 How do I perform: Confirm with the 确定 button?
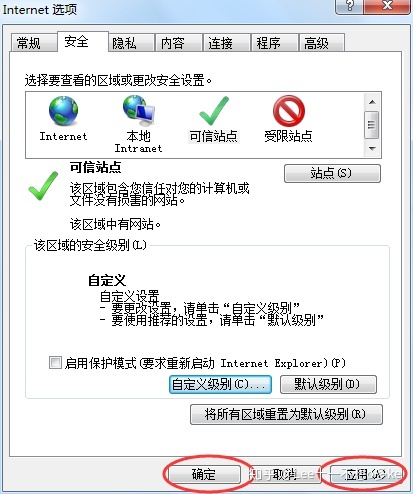point(204,474)
